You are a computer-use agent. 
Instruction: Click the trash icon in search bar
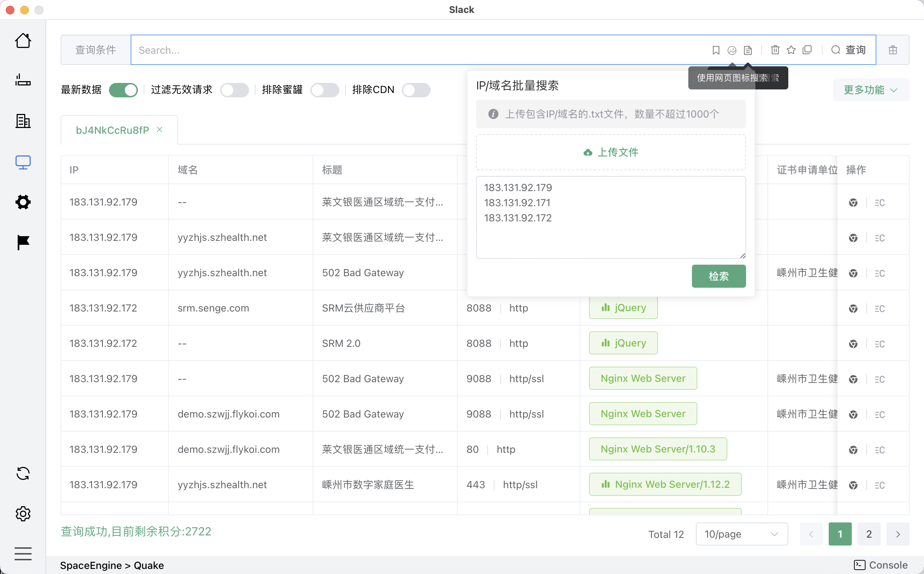[775, 50]
